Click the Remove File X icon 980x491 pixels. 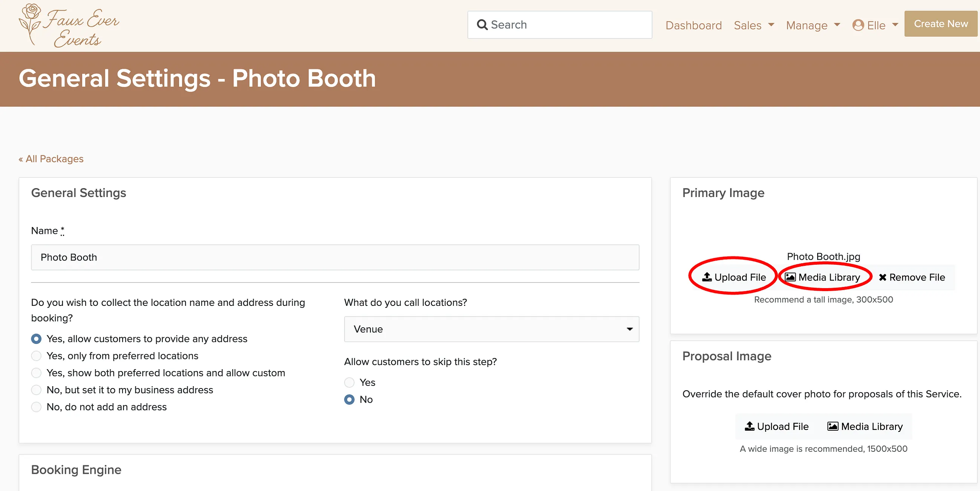(x=883, y=278)
